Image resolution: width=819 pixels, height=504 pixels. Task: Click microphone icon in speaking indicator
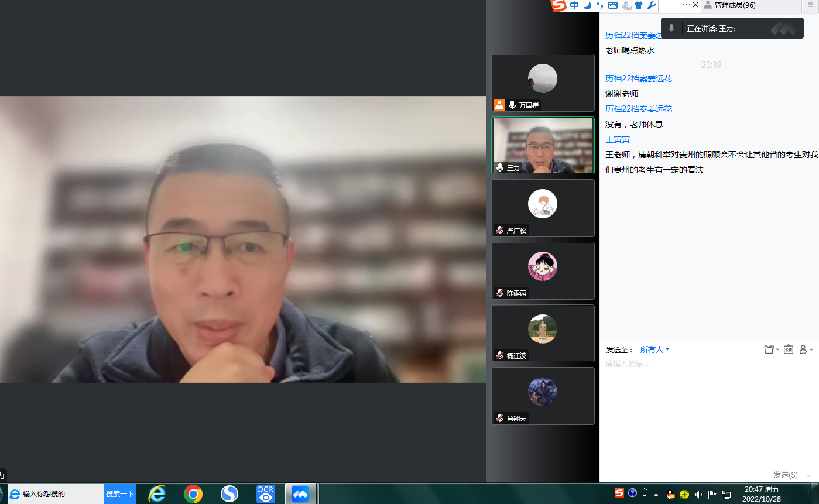(x=671, y=28)
